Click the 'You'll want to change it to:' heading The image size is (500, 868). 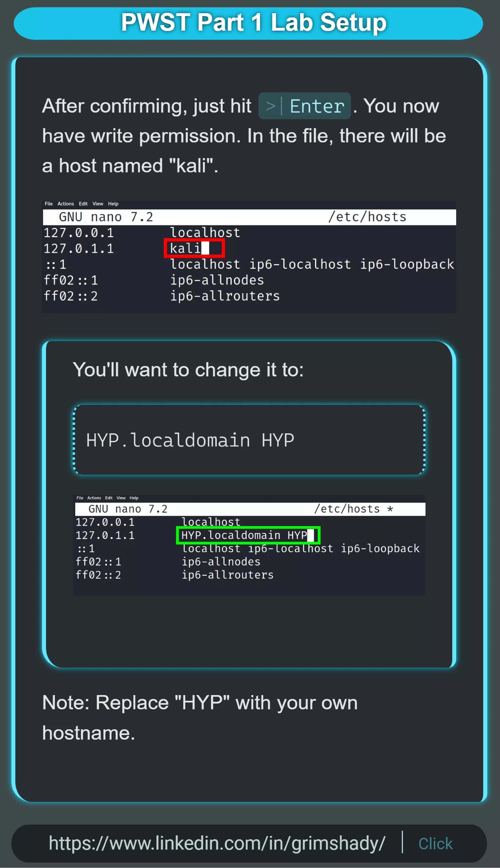pos(188,370)
